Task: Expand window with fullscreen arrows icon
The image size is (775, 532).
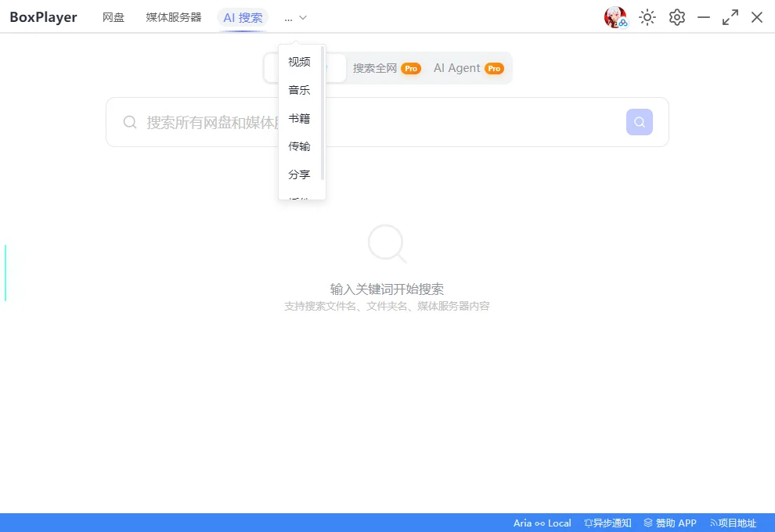Action: point(730,17)
